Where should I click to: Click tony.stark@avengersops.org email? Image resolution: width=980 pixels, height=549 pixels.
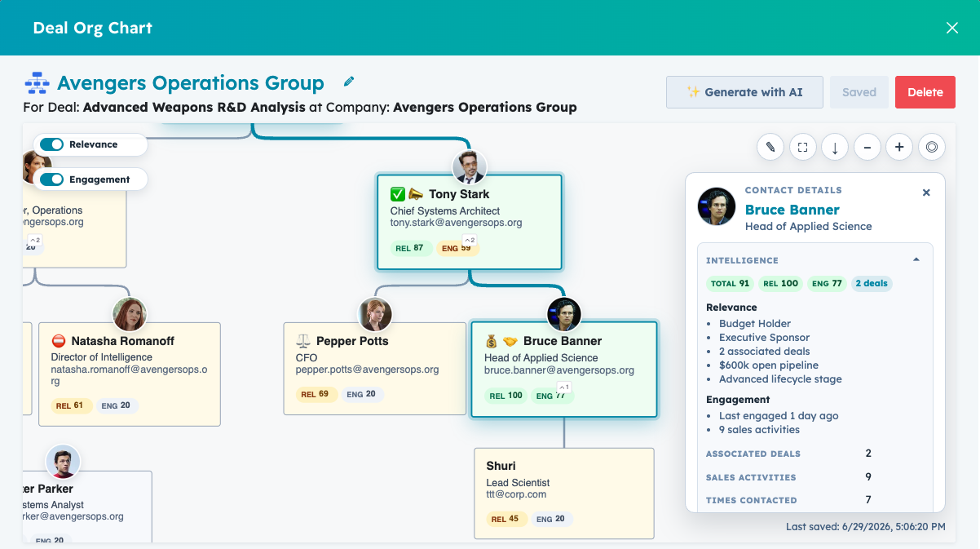(457, 223)
